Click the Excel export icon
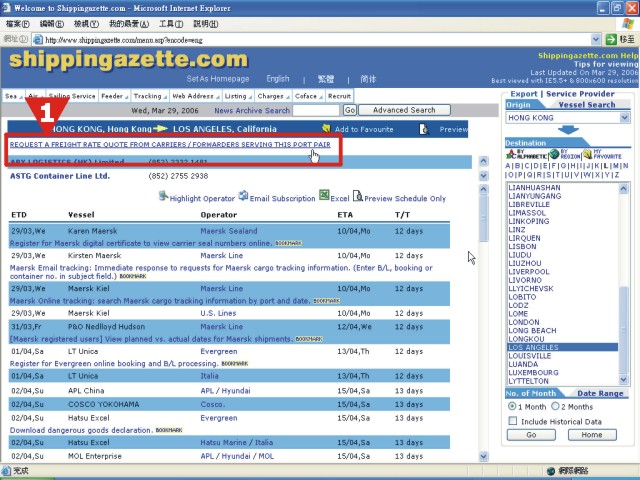This screenshot has height=480, width=640. coord(324,196)
